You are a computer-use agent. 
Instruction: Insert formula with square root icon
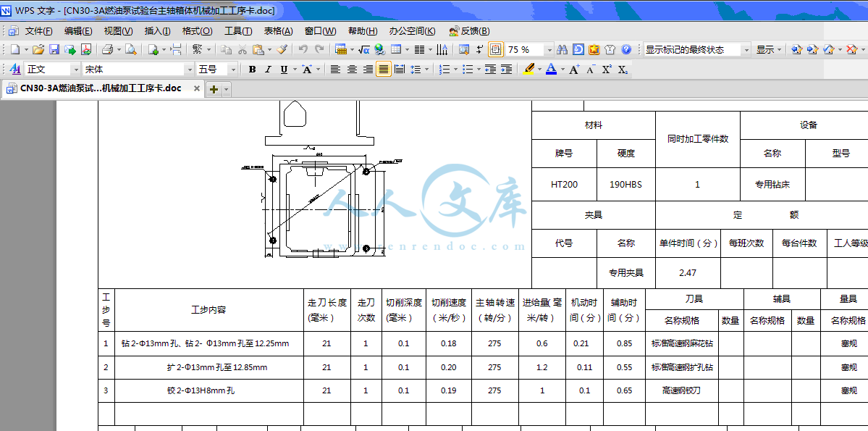coord(363,50)
